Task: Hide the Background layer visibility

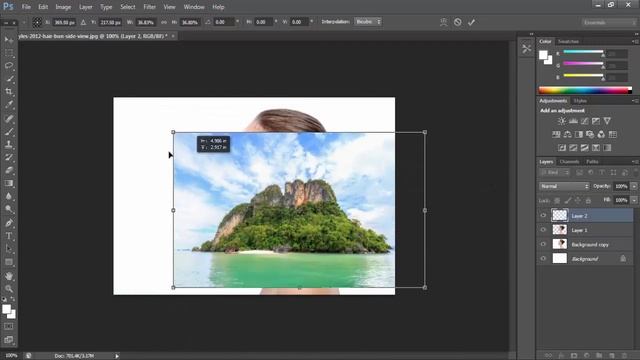Action: click(x=543, y=258)
